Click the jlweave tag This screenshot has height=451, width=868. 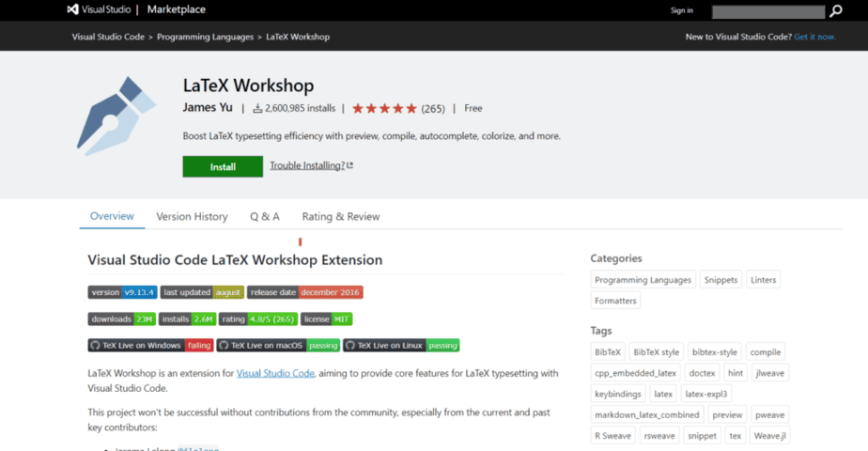770,373
